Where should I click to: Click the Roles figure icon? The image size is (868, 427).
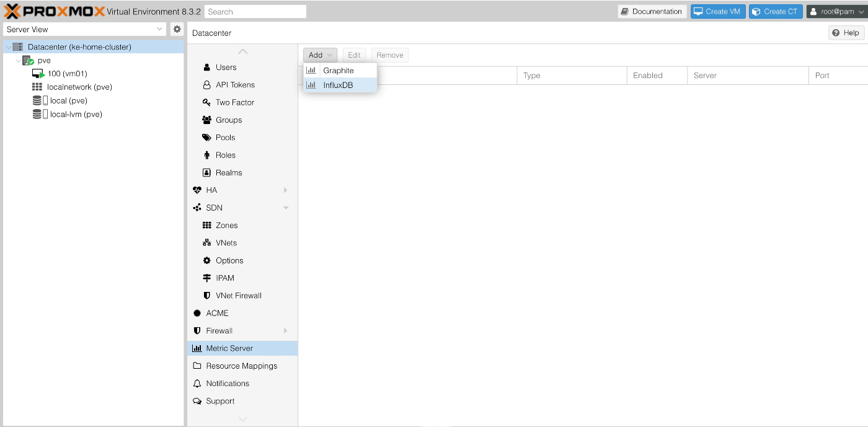tap(207, 155)
